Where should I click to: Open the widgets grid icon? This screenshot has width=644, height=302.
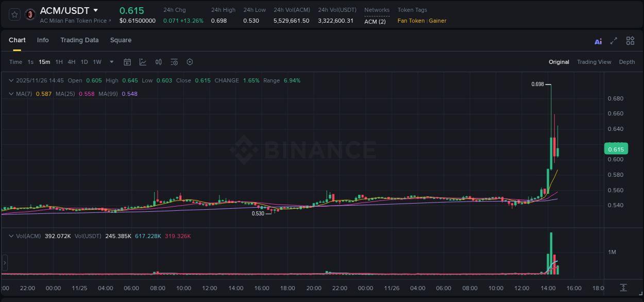click(x=630, y=40)
